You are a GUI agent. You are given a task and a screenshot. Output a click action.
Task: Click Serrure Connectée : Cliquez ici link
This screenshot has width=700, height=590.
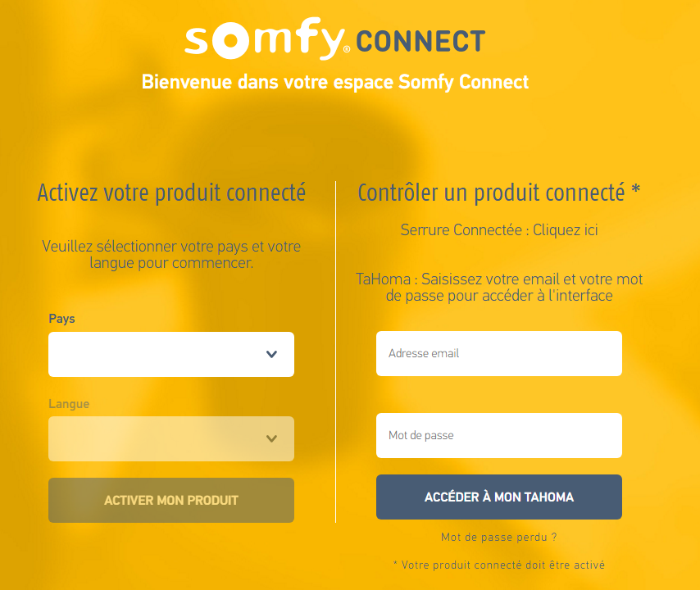(x=498, y=229)
